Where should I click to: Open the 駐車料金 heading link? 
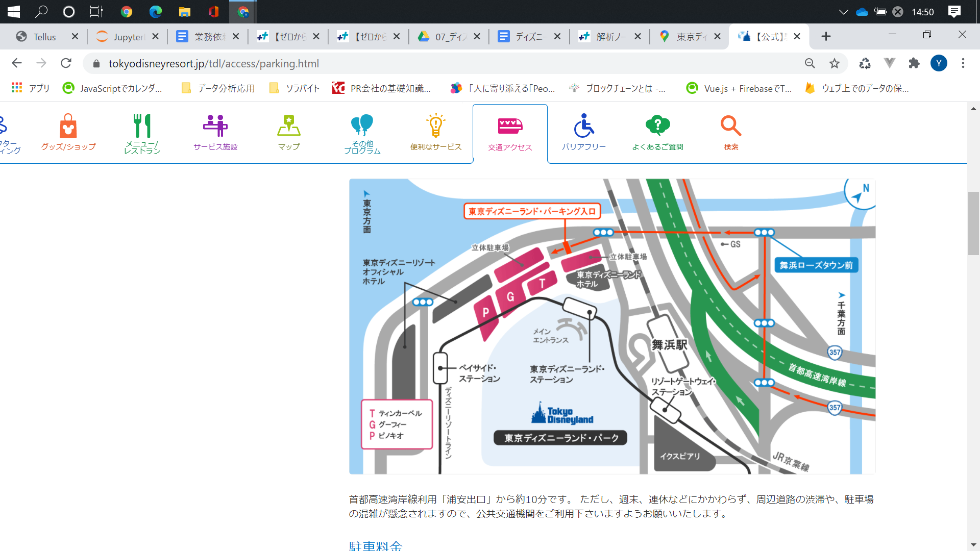(x=376, y=545)
